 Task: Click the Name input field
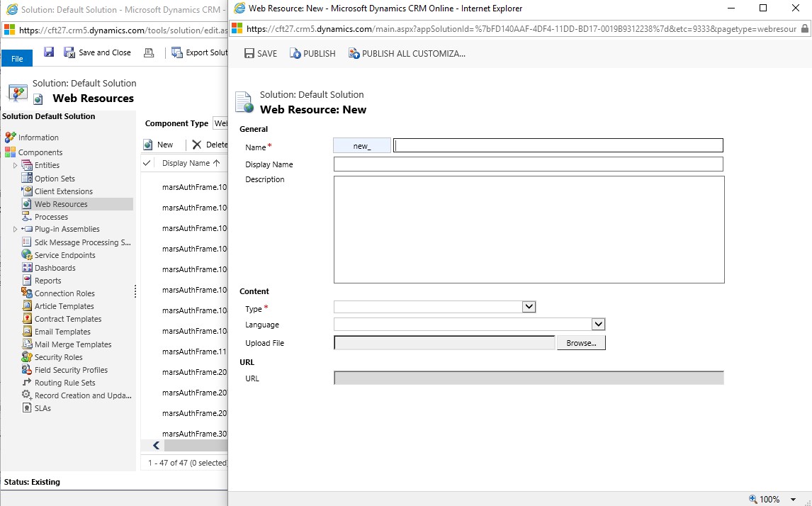pyautogui.click(x=558, y=145)
